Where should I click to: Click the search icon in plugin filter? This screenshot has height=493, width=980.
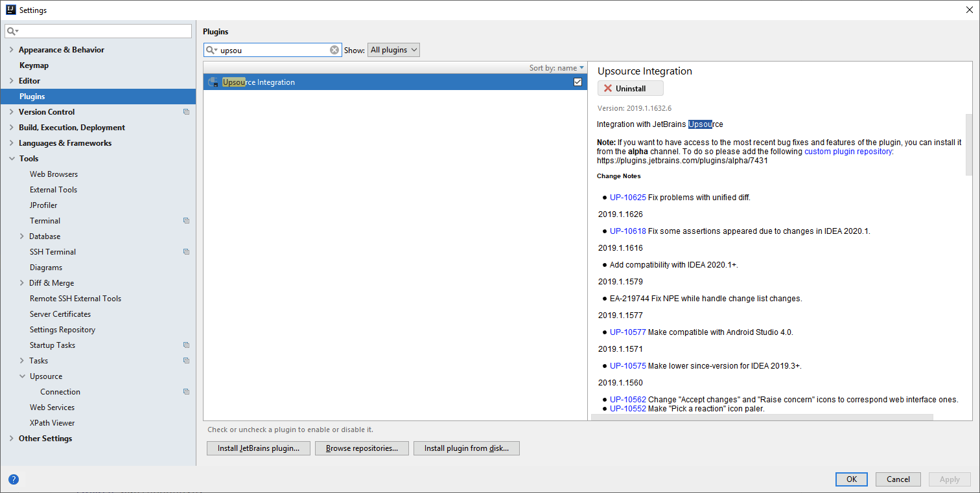point(211,50)
